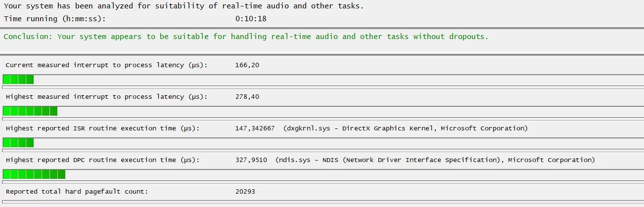
Task: Select the 166,20 current latency value
Action: coord(247,65)
